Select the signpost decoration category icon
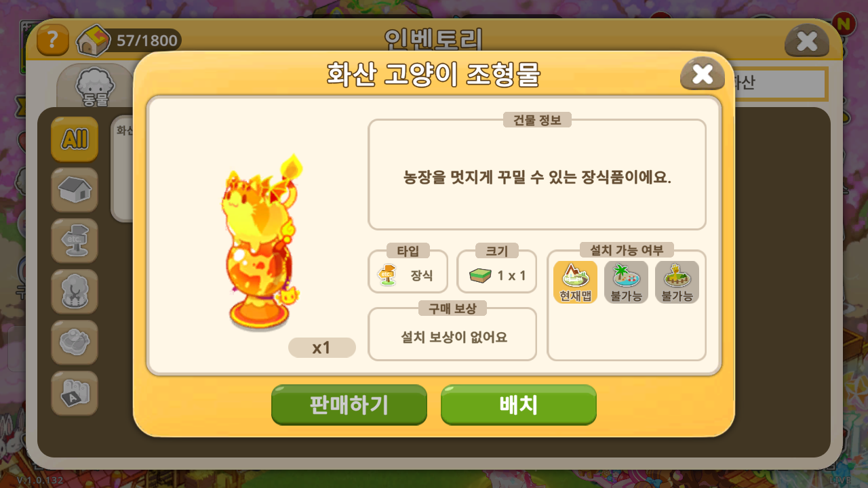 [75, 241]
